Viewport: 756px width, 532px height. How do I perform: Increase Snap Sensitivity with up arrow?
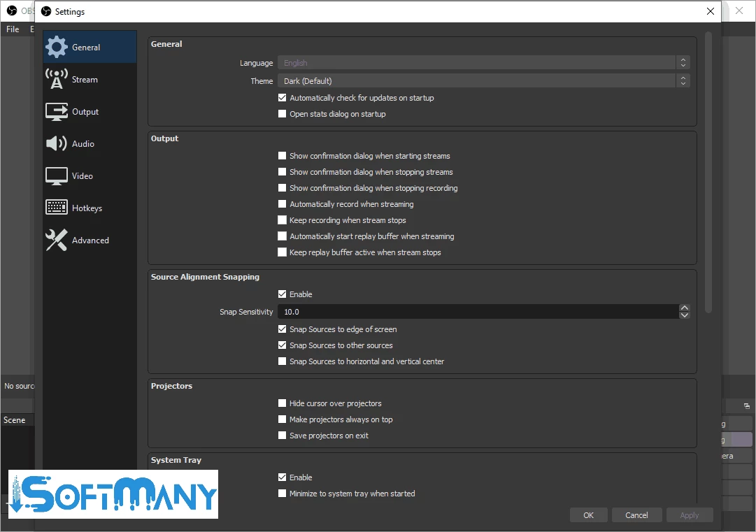click(685, 308)
